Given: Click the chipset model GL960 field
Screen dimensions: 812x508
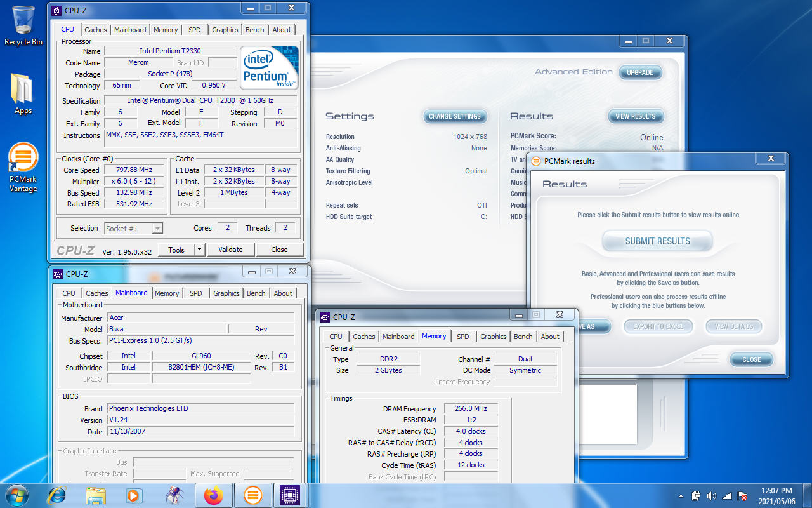Looking at the screenshot, I should coord(202,356).
